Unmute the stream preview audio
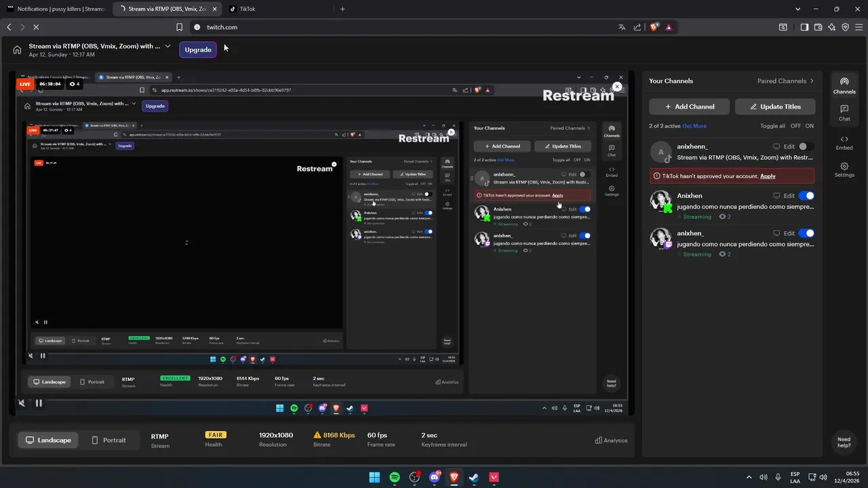Image resolution: width=868 pixels, height=488 pixels. [22, 403]
